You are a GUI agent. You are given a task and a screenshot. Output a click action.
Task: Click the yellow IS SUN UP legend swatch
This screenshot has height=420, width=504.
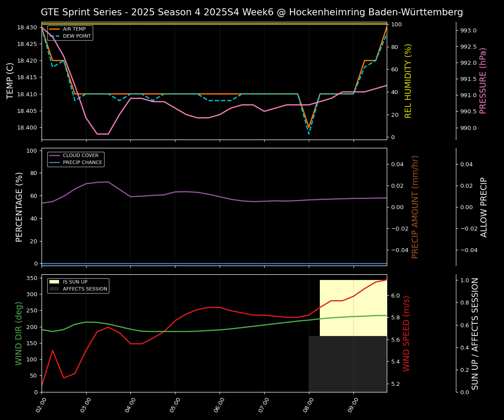54,282
